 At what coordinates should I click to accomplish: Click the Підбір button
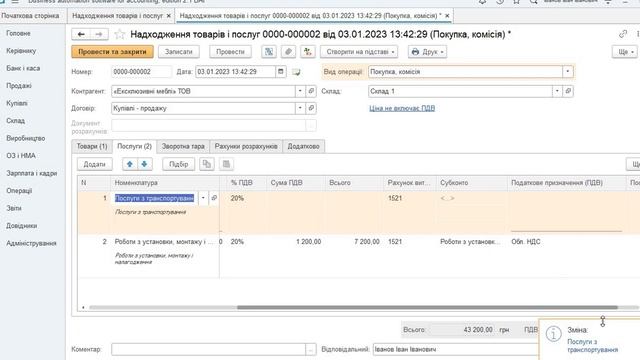(178, 164)
